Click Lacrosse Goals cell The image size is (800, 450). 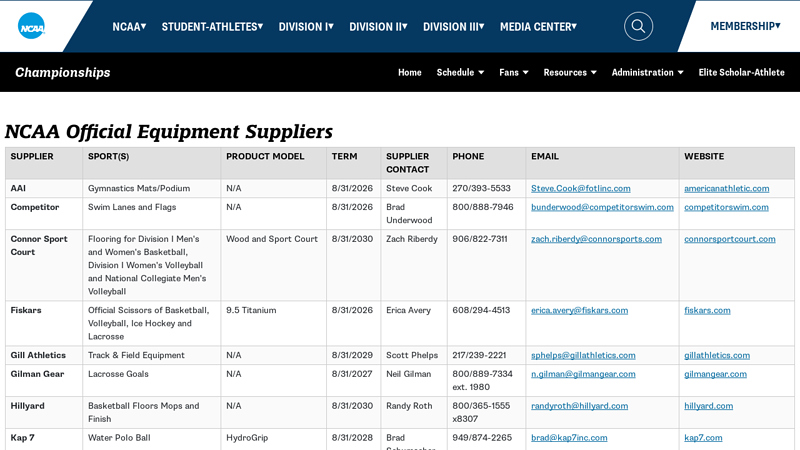(152, 380)
